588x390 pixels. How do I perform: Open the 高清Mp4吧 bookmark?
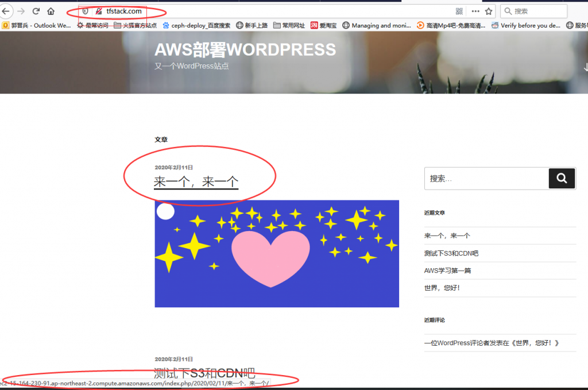tap(451, 25)
